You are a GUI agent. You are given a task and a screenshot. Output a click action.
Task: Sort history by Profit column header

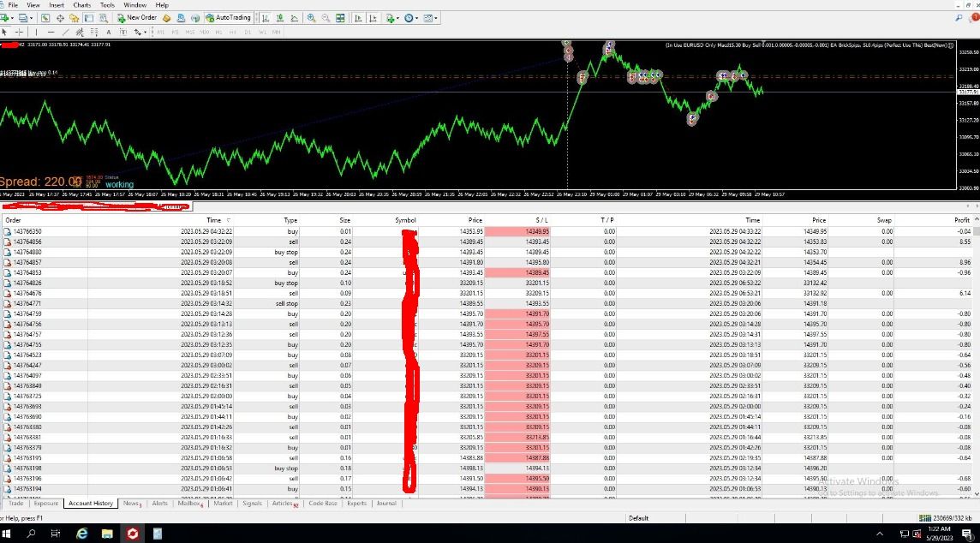tap(962, 221)
